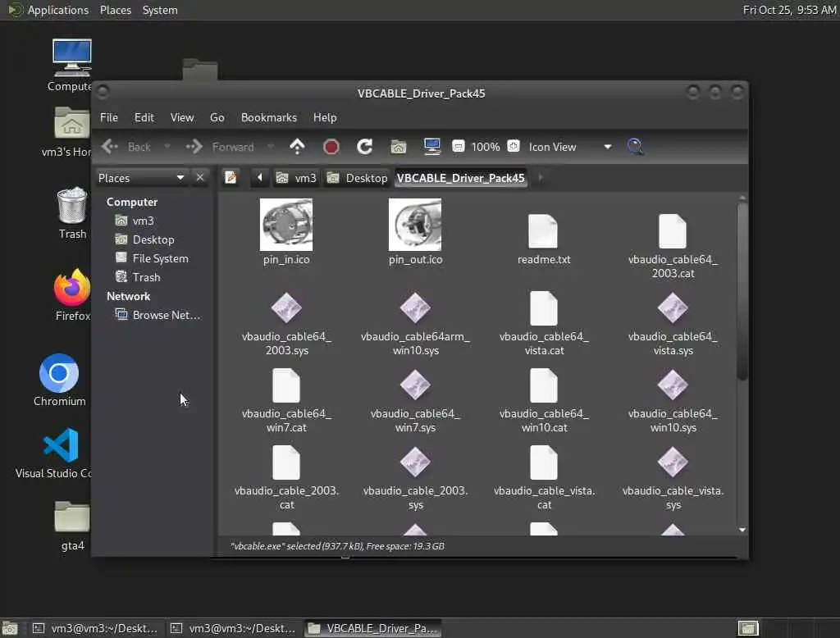The image size is (840, 638).
Task: Click Desktop path bar button
Action: 357,178
